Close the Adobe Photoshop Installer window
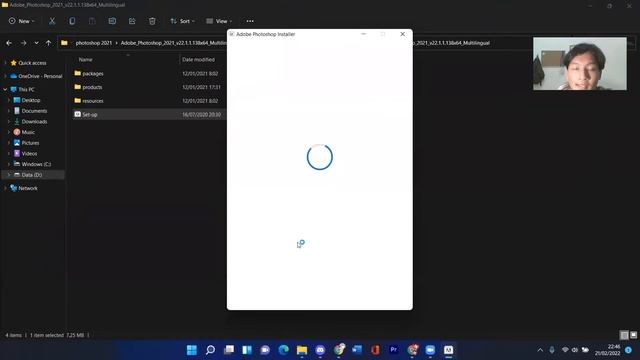Viewport: 640px width, 360px height. (x=402, y=34)
